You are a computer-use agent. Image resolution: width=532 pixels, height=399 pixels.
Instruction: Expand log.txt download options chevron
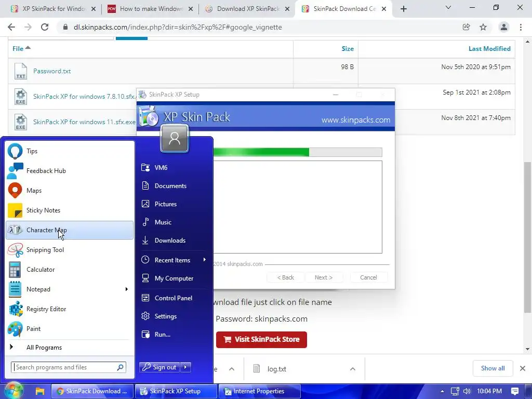[x=353, y=369]
